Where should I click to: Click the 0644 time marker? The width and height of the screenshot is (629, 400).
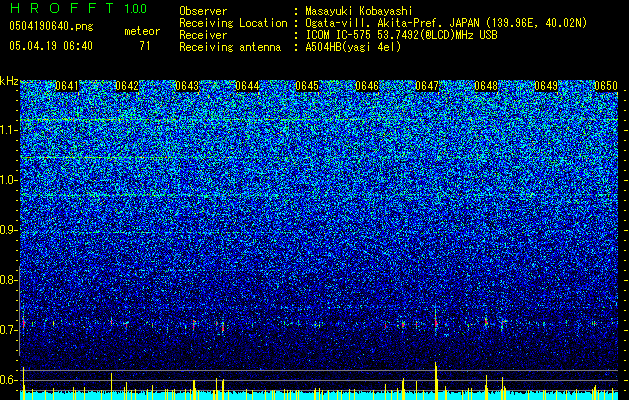click(247, 86)
